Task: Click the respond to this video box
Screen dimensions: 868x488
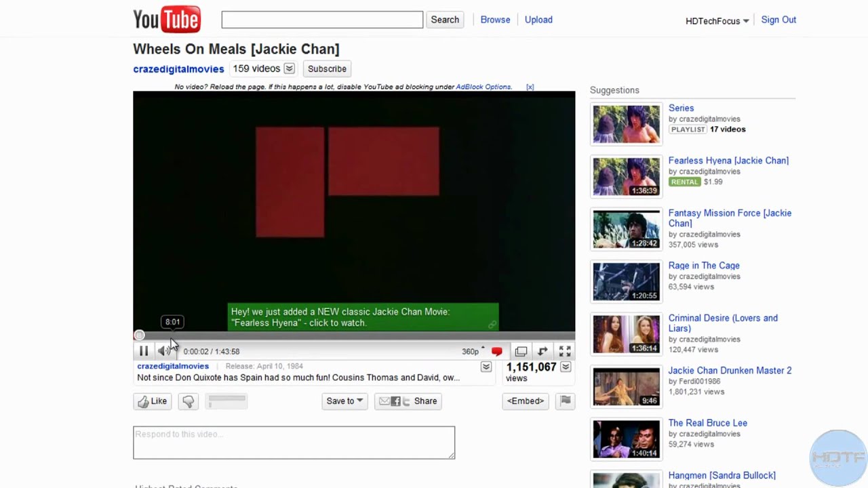Action: pyautogui.click(x=294, y=443)
